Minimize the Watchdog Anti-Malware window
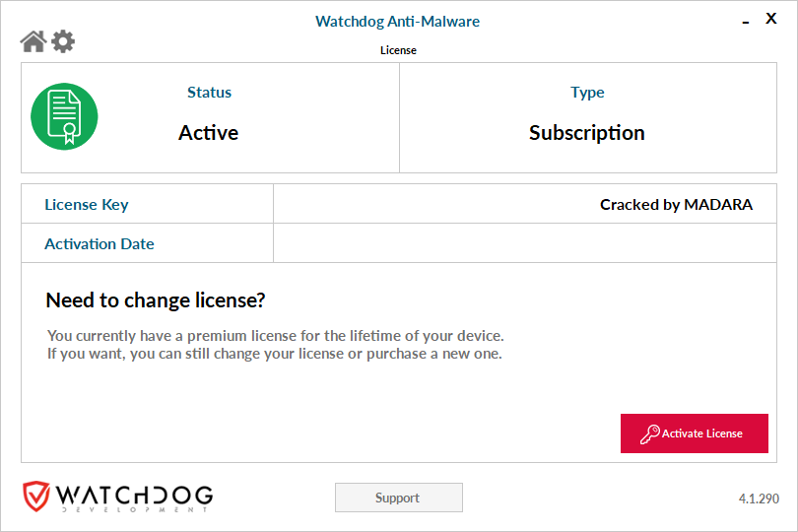 point(746,22)
